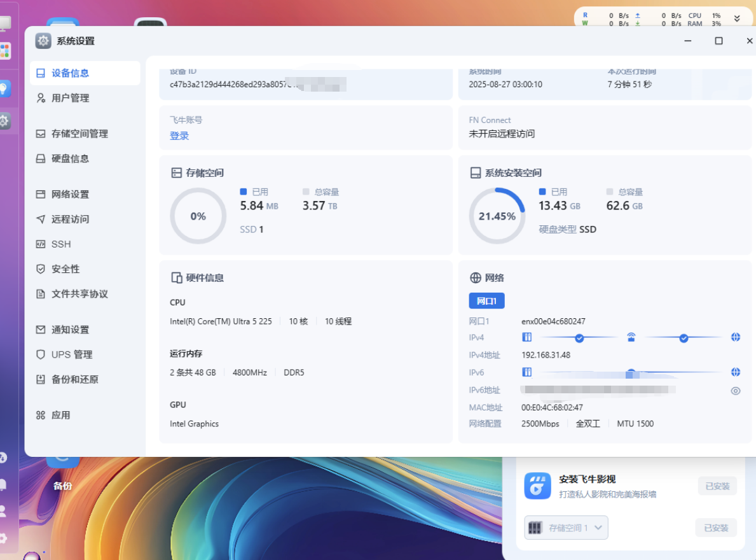Click the system settings gear icon in title bar
The image size is (756, 560).
point(43,41)
